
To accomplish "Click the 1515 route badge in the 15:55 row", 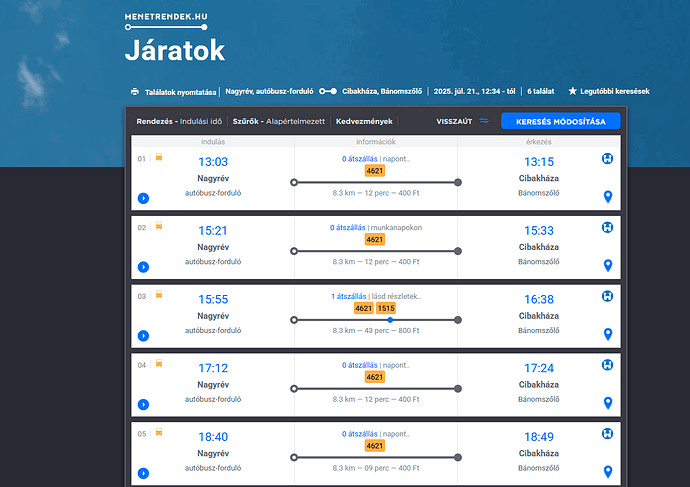I will click(386, 308).
